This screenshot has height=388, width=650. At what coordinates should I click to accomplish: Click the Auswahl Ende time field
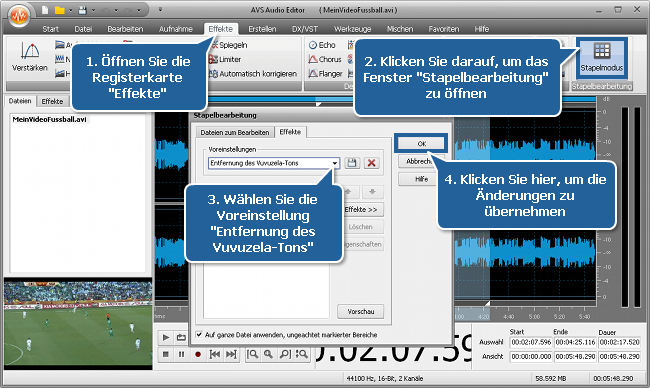575,342
